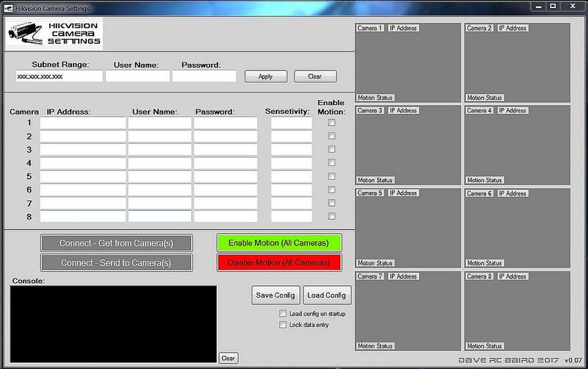Enable motion checkbox for camera 5

tap(331, 176)
